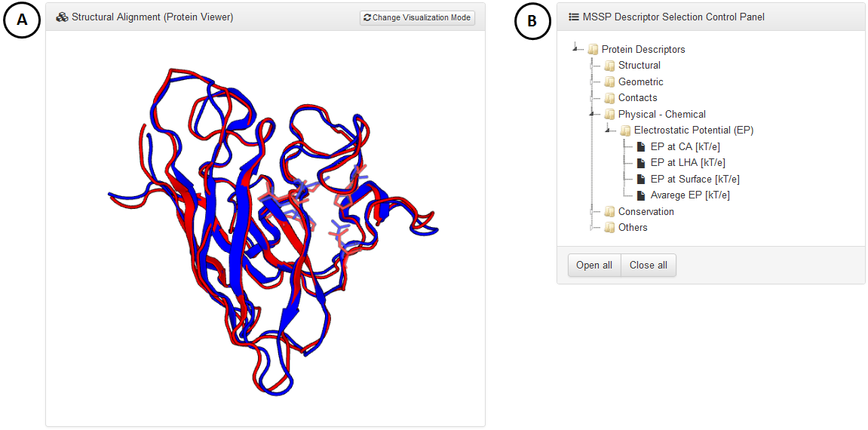This screenshot has width=868, height=430.
Task: Open the Geometric descriptors folder
Action: pos(640,82)
